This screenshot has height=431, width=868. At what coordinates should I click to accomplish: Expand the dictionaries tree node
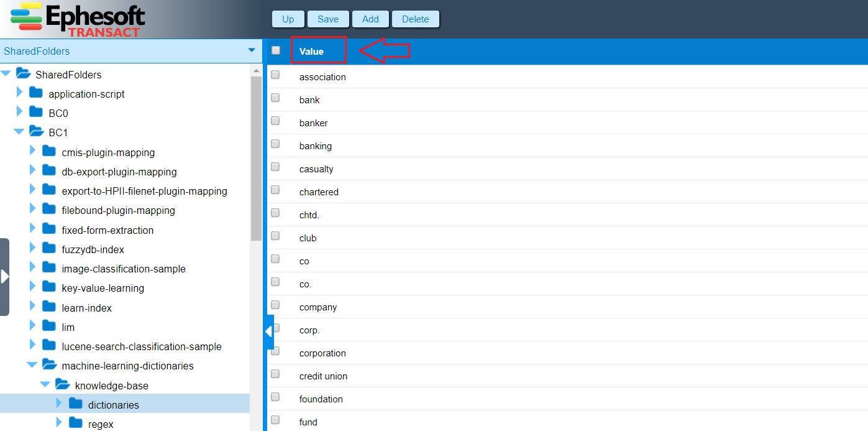pos(60,404)
